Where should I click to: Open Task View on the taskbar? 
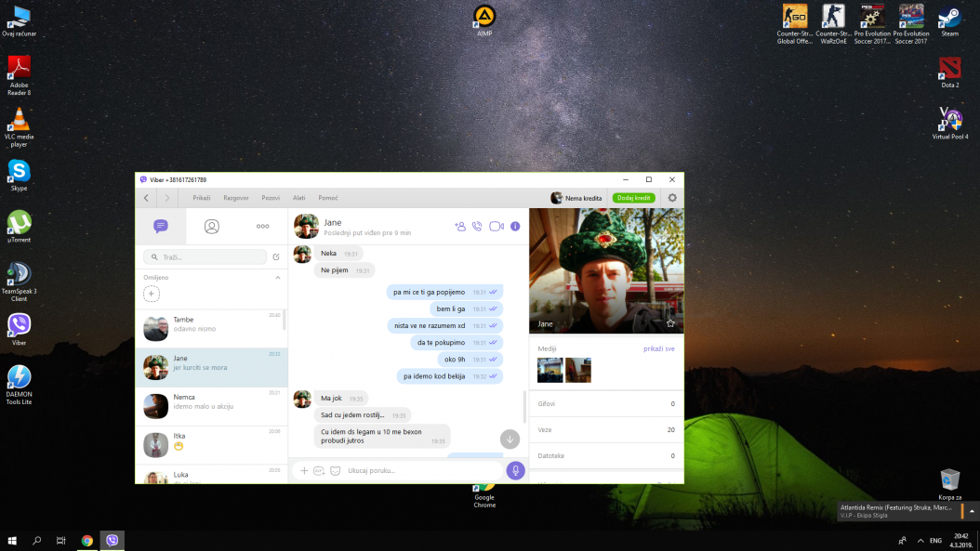(60, 541)
